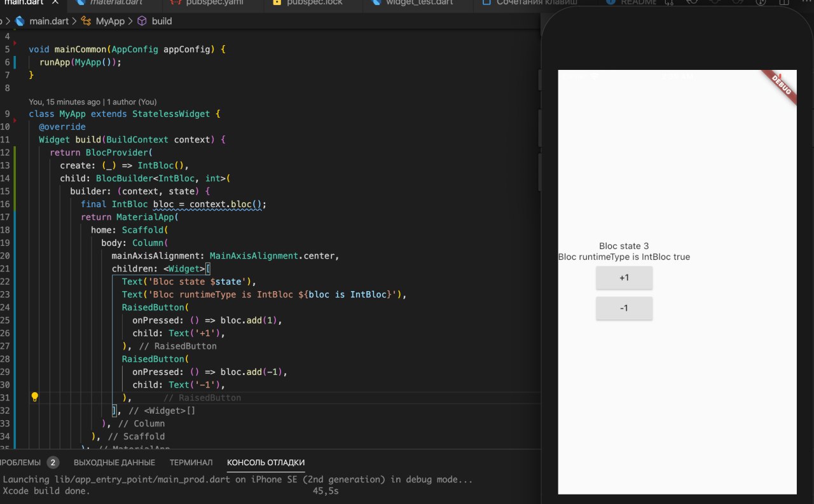Click 'void mainCommon(AppConfig appConfig)' line
The height and width of the screenshot is (504, 814).
[127, 49]
